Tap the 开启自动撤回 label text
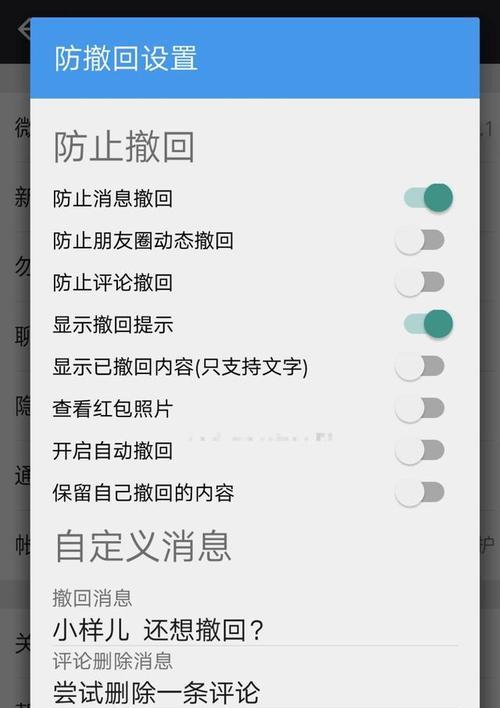 point(112,451)
